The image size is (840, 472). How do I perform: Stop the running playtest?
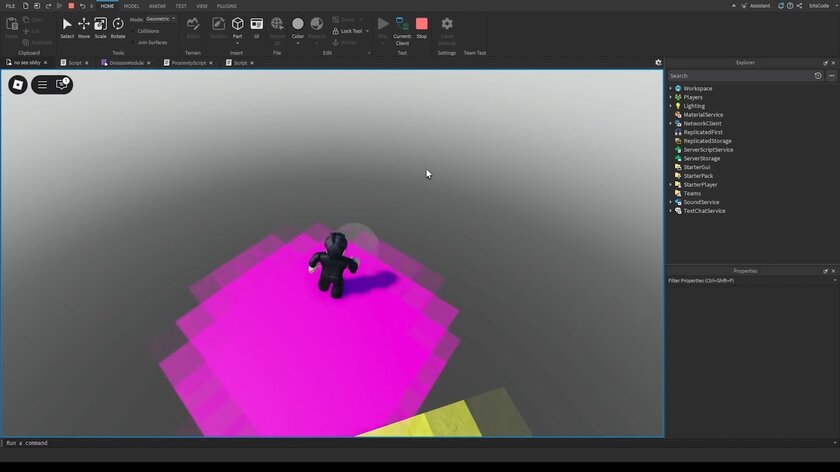pos(422,28)
